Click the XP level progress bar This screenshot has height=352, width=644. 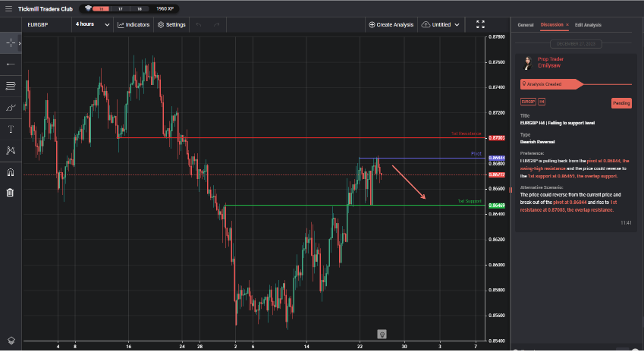point(119,8)
